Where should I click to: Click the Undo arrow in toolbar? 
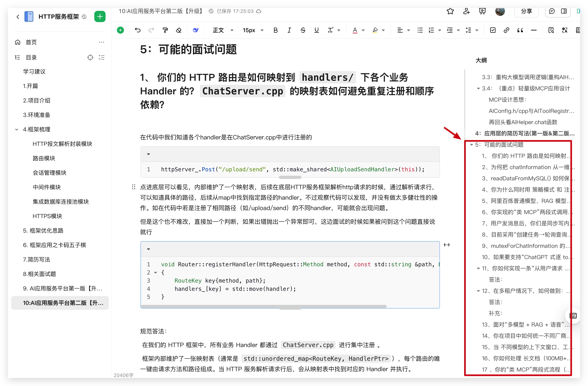[138, 30]
